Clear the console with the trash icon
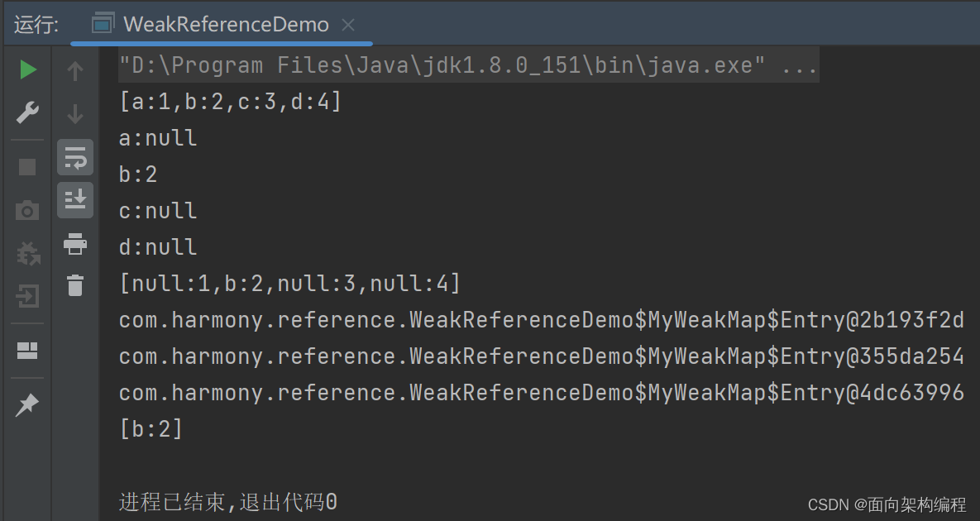The width and height of the screenshot is (980, 521). [75, 285]
